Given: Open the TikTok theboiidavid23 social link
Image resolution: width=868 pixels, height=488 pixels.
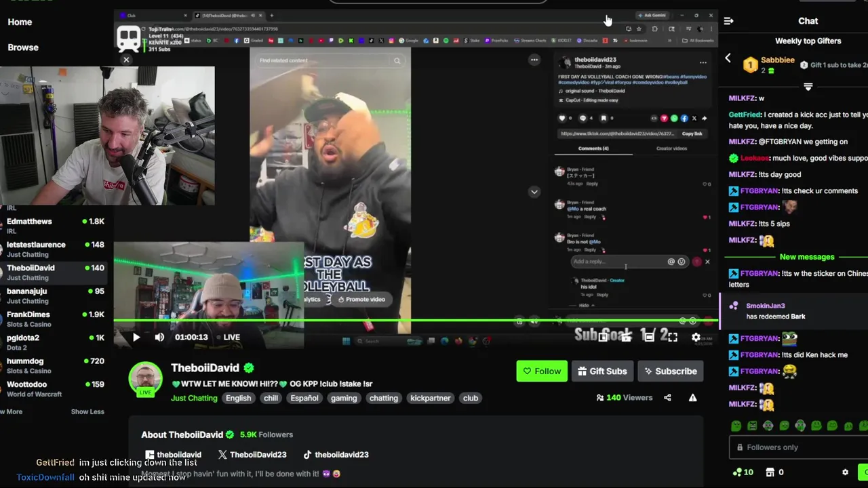Looking at the screenshot, I should coord(336,455).
